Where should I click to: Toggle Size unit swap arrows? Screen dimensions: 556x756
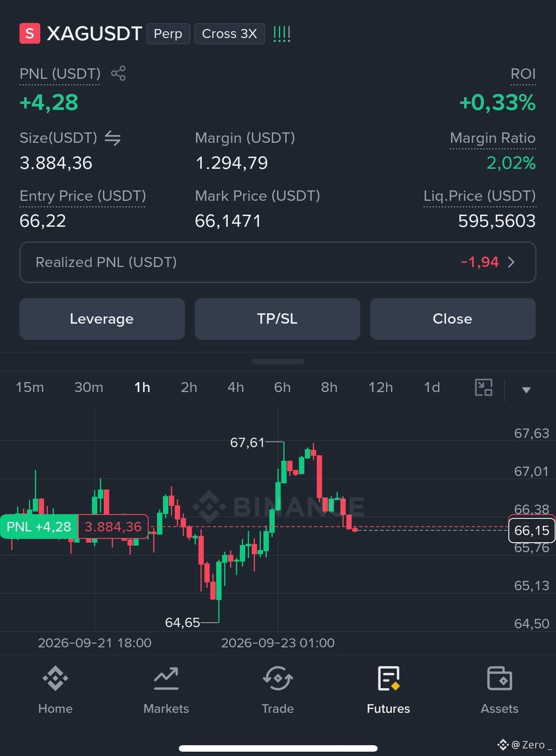click(x=113, y=138)
